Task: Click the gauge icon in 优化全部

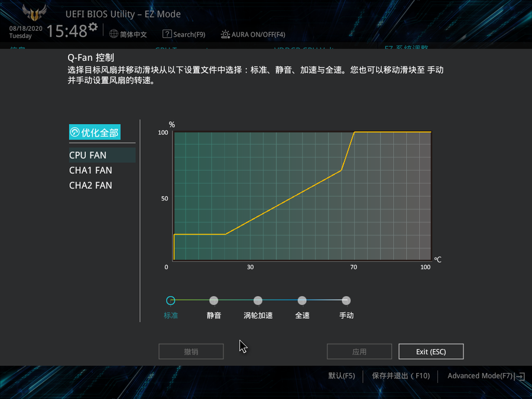Action: click(x=75, y=132)
